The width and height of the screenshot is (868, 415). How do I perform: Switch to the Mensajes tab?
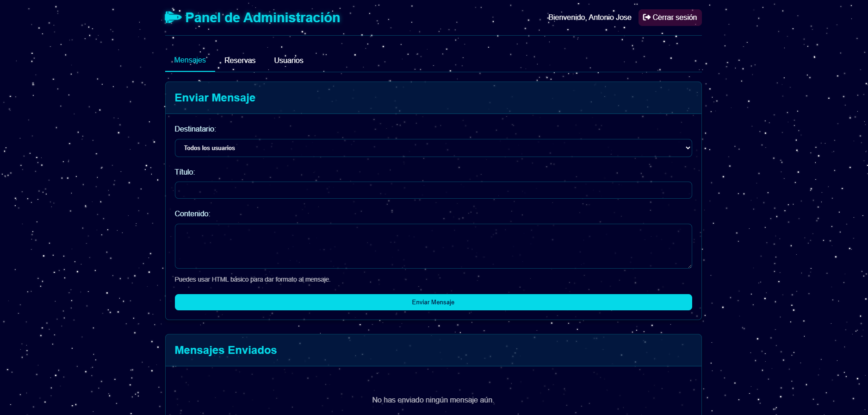[190, 60]
